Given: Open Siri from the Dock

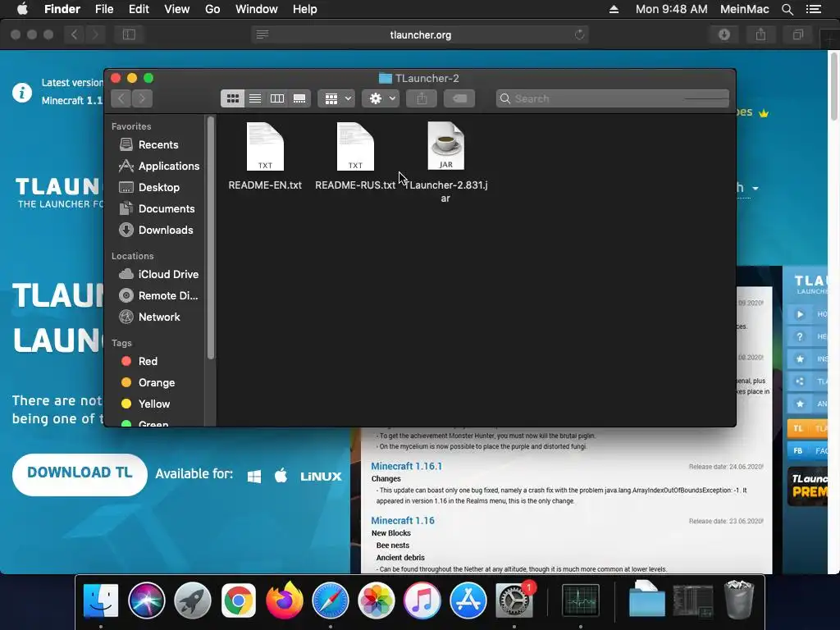Looking at the screenshot, I should 146,600.
